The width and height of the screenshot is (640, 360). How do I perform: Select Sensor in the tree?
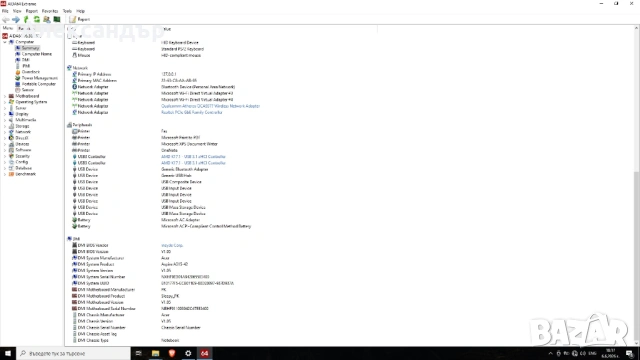pyautogui.click(x=27, y=90)
